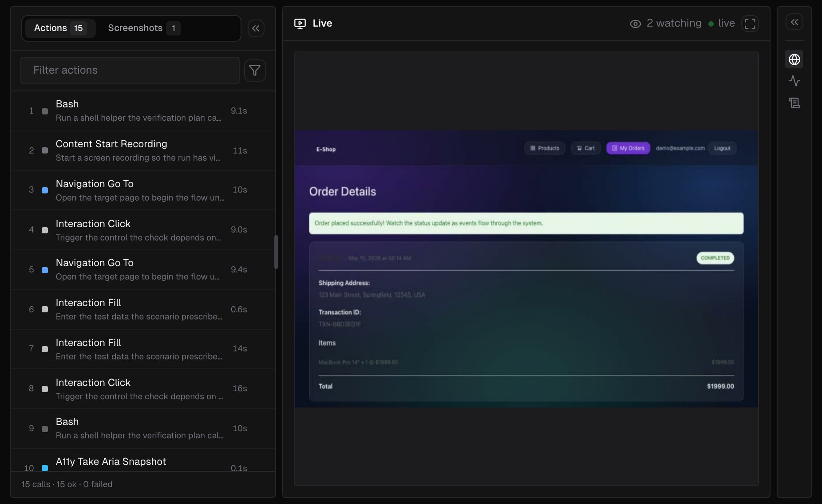The width and height of the screenshot is (822, 504).
Task: Open Products in the E-Shop navbar
Action: click(x=545, y=148)
